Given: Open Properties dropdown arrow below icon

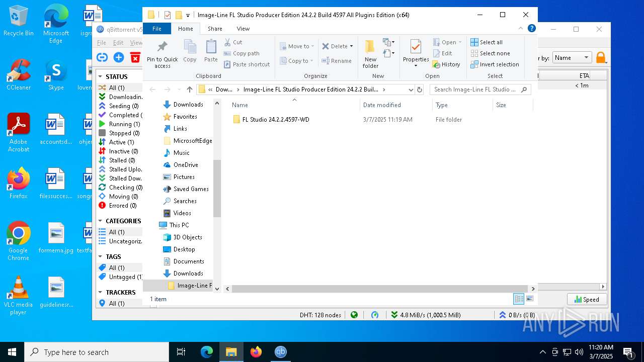Looking at the screenshot, I should 416,66.
